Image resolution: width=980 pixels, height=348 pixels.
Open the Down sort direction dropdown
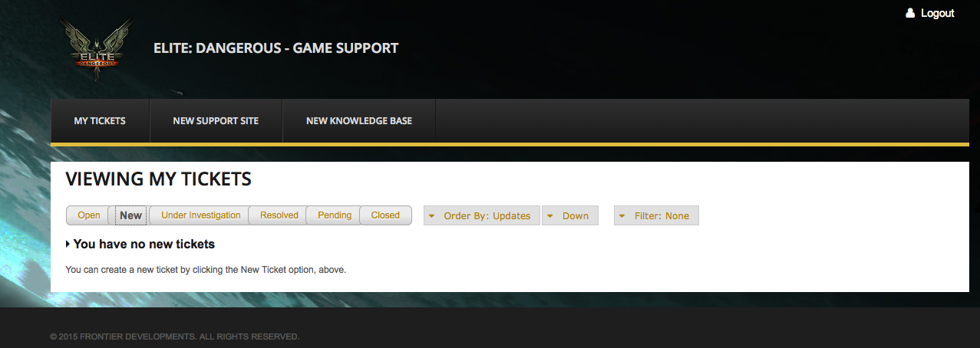[x=570, y=215]
